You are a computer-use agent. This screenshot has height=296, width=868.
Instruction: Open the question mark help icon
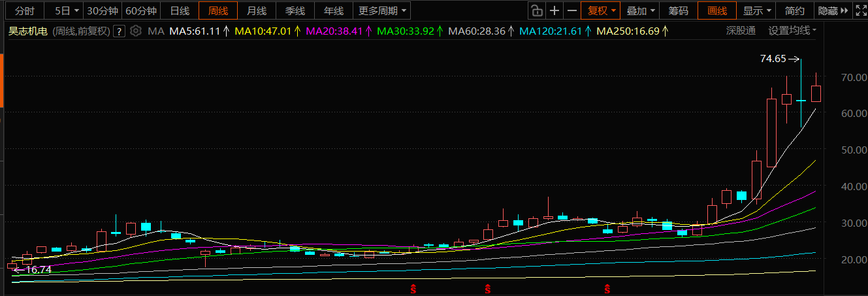click(120, 31)
